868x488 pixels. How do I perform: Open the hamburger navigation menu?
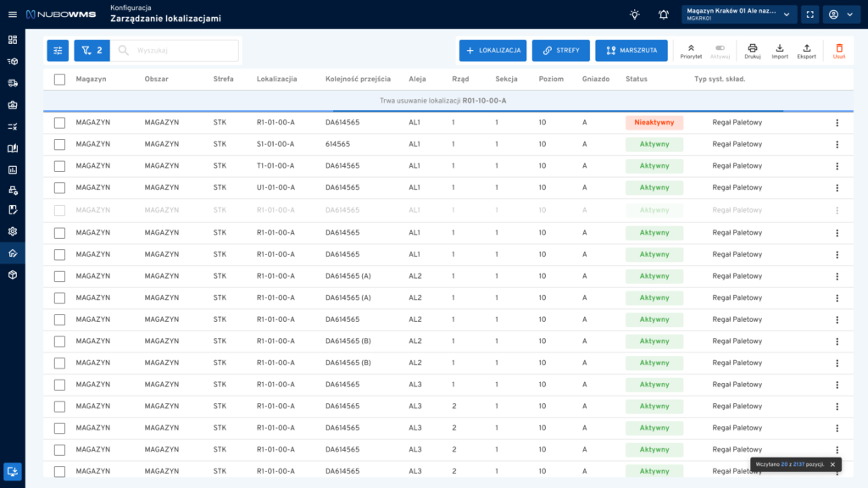tap(12, 14)
